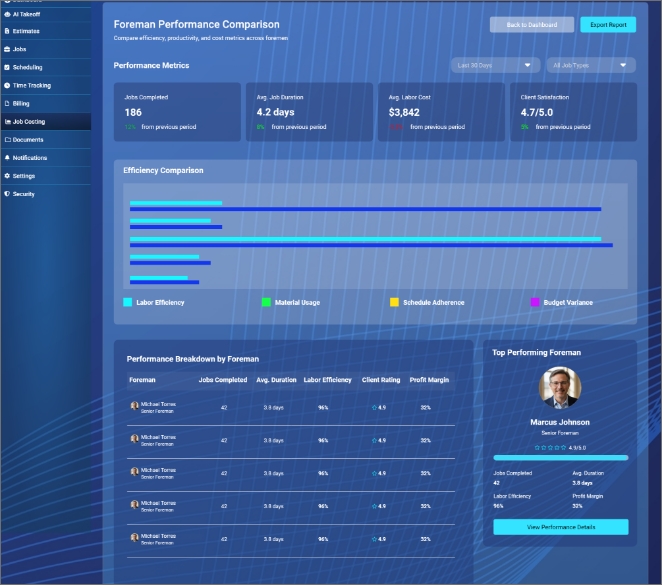
Task: Click the Avg. Duration column header
Action: 276,380
